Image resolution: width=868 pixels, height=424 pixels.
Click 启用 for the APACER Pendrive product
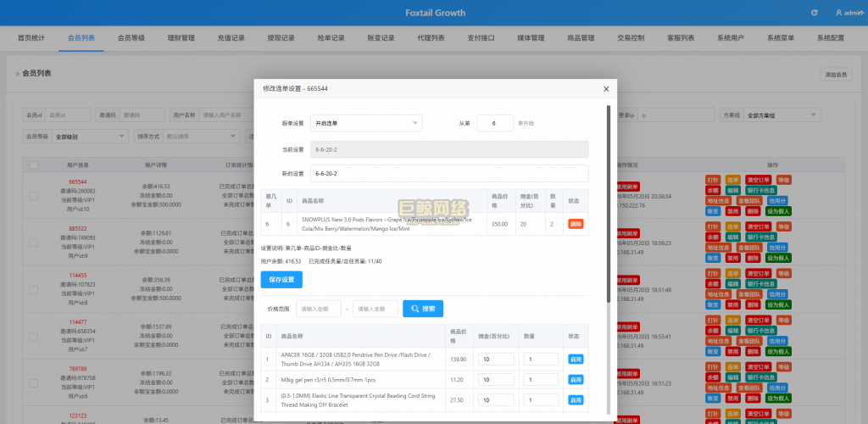tap(576, 360)
